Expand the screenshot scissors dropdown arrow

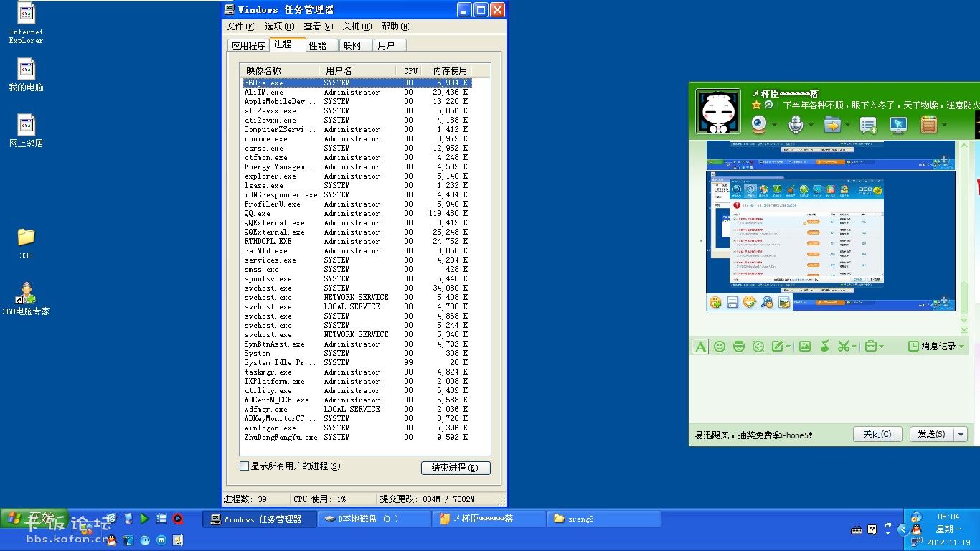pyautogui.click(x=854, y=347)
